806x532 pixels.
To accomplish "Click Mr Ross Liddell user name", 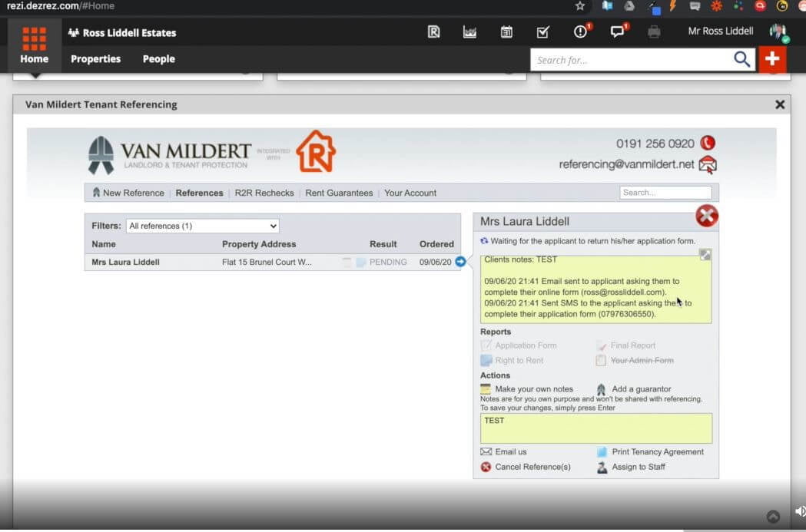I will tap(720, 31).
